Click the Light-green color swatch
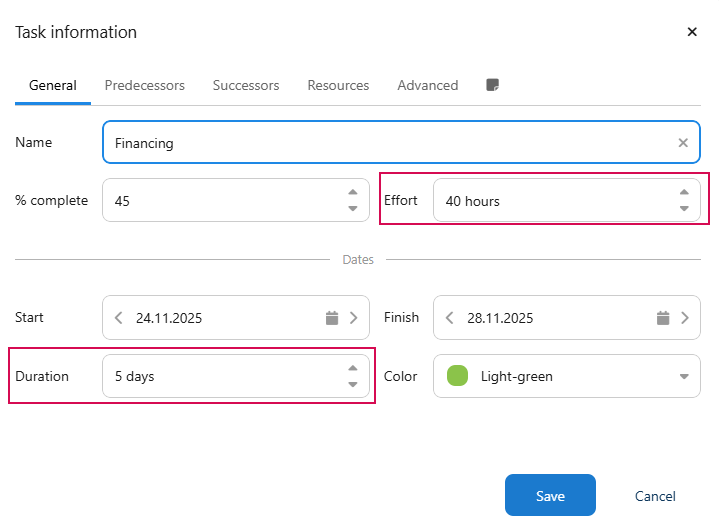719x531 pixels. click(457, 377)
